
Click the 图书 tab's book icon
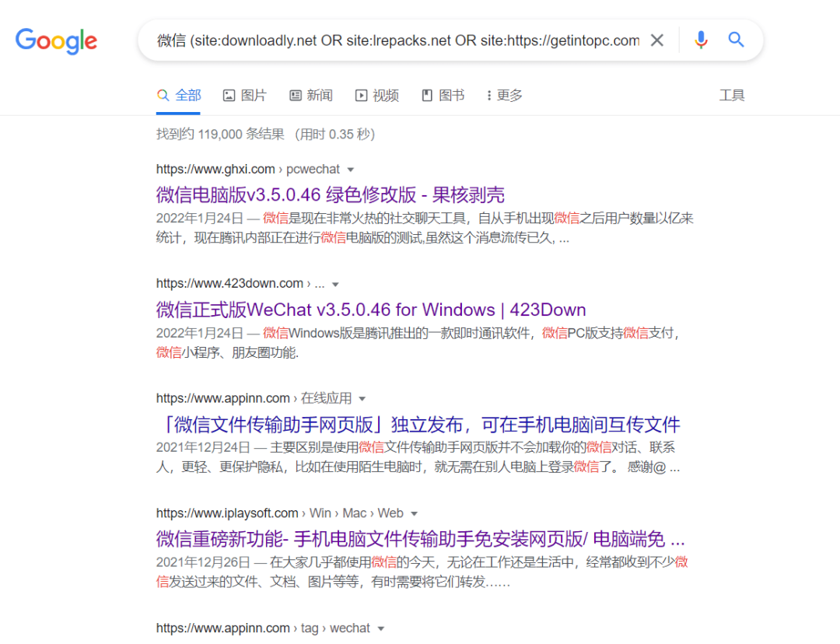tap(426, 94)
